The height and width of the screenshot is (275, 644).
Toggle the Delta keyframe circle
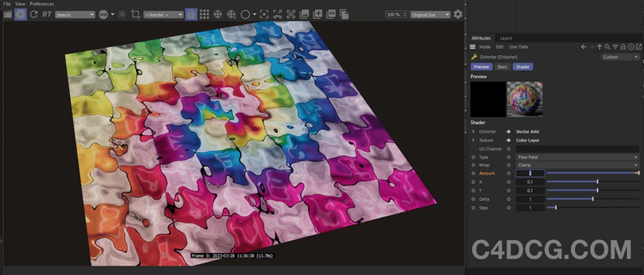[509, 199]
